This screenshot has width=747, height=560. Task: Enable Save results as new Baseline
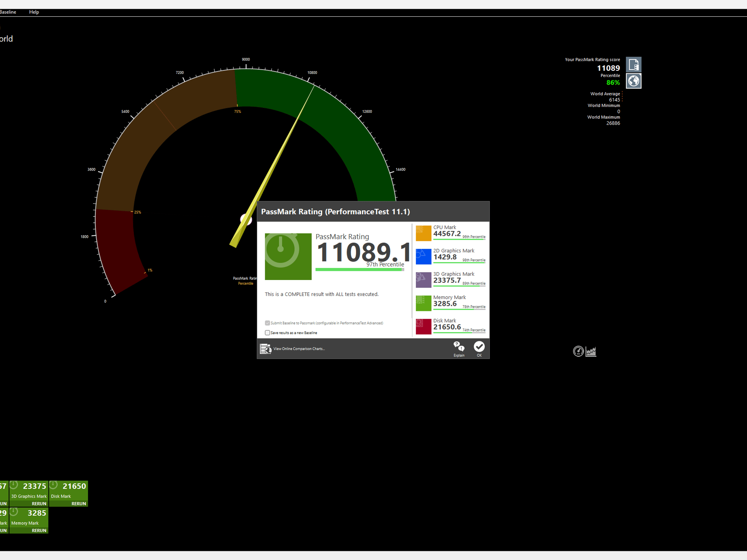pyautogui.click(x=267, y=332)
